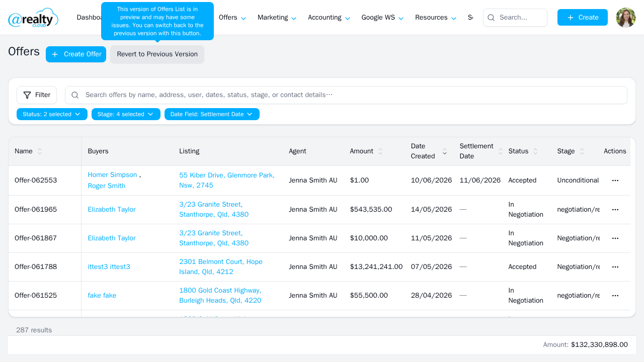Open 1800 Gold Coast Highway listing link

(220, 296)
